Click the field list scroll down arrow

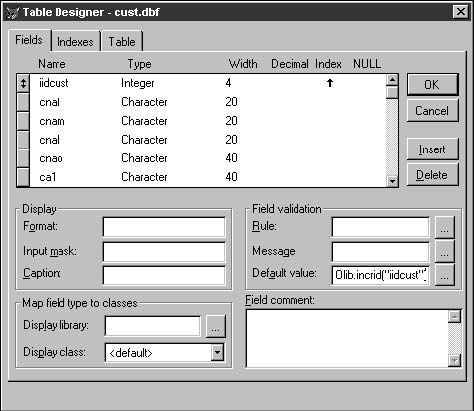tap(392, 181)
